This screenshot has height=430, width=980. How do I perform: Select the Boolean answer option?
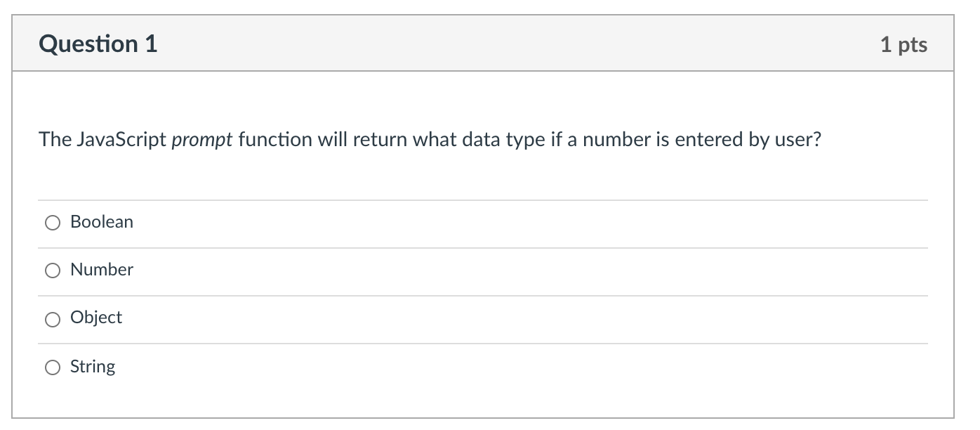53,222
